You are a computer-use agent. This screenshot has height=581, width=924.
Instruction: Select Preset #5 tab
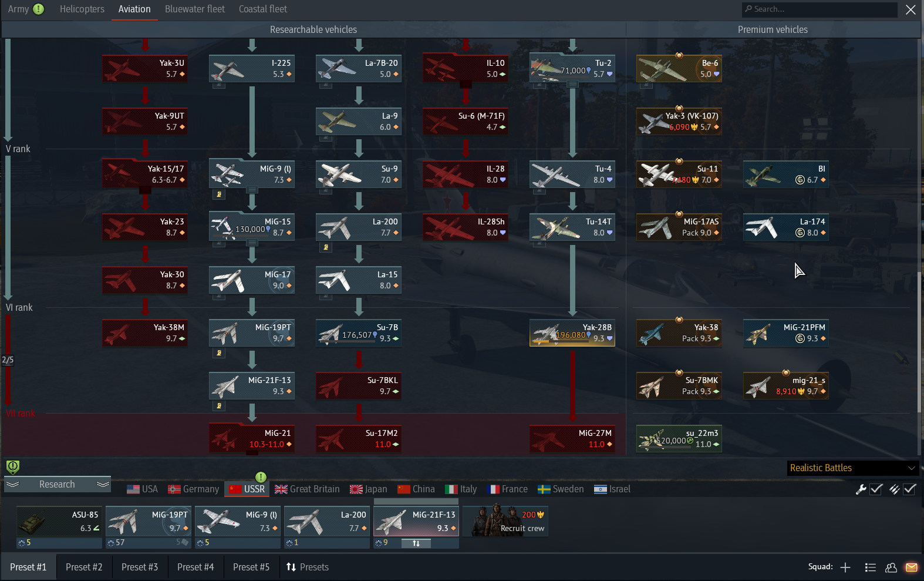(251, 567)
